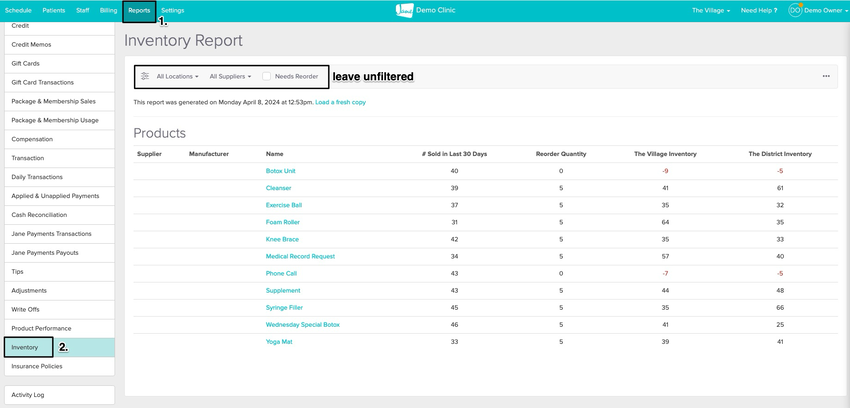The height and width of the screenshot is (408, 850).
Task: Open the three-dot more options menu
Action: pos(826,76)
